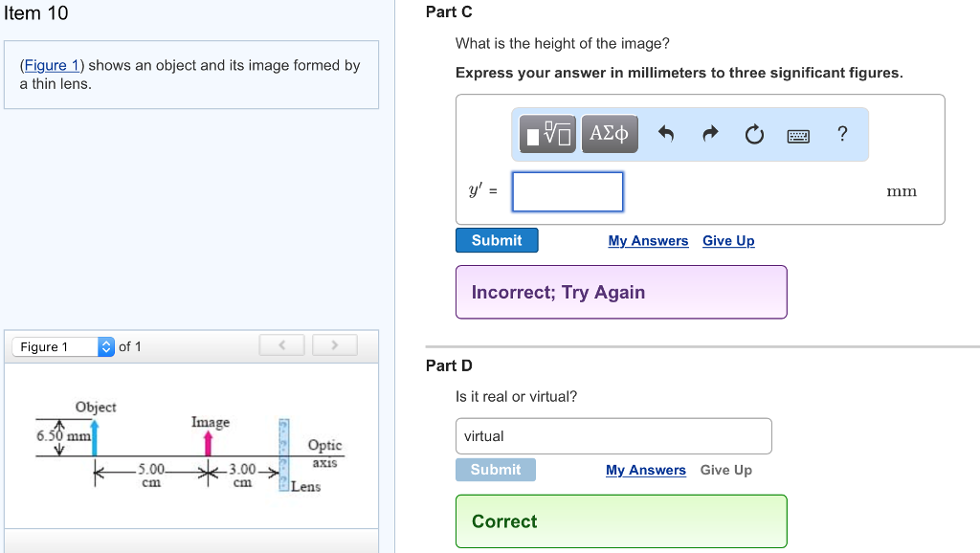The width and height of the screenshot is (980, 553).
Task: Open the answer dropdown showing virtual
Action: [x=612, y=435]
